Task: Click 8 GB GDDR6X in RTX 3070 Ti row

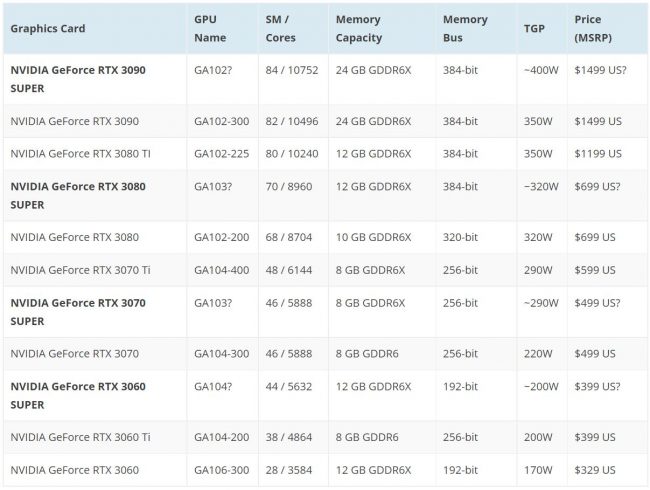Action: click(x=370, y=270)
